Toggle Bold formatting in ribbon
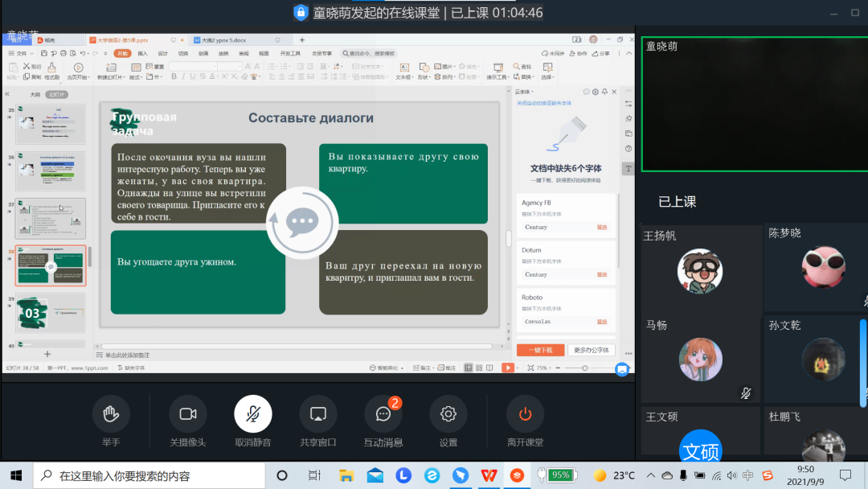This screenshot has height=489, width=868. click(x=174, y=76)
